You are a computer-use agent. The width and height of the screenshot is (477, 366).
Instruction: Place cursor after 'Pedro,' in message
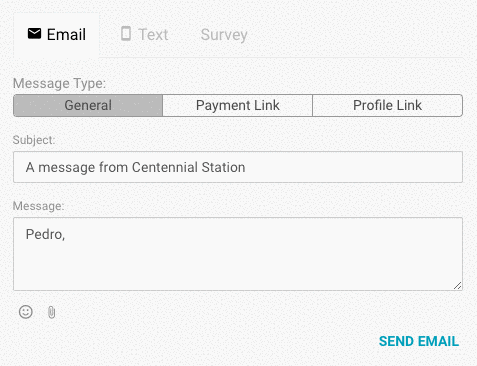click(66, 235)
